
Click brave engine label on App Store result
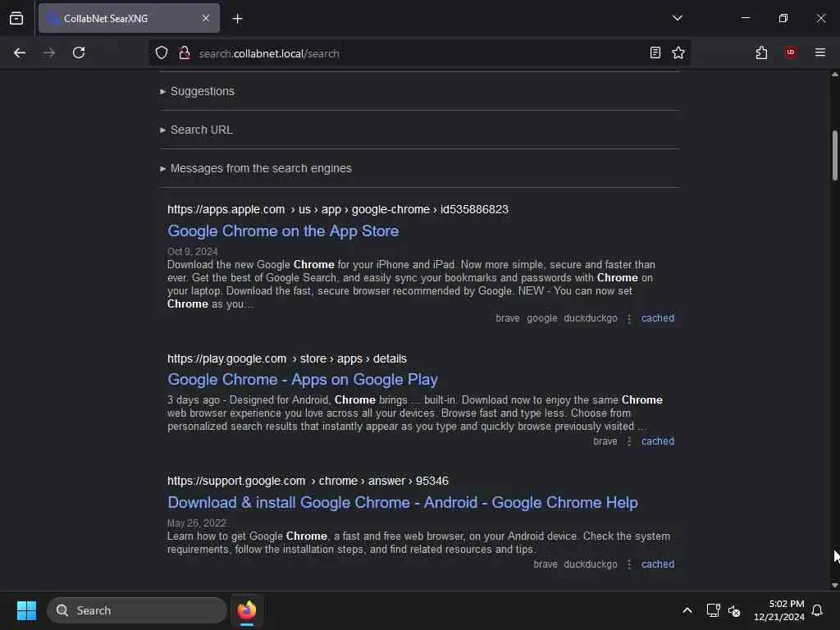(507, 318)
